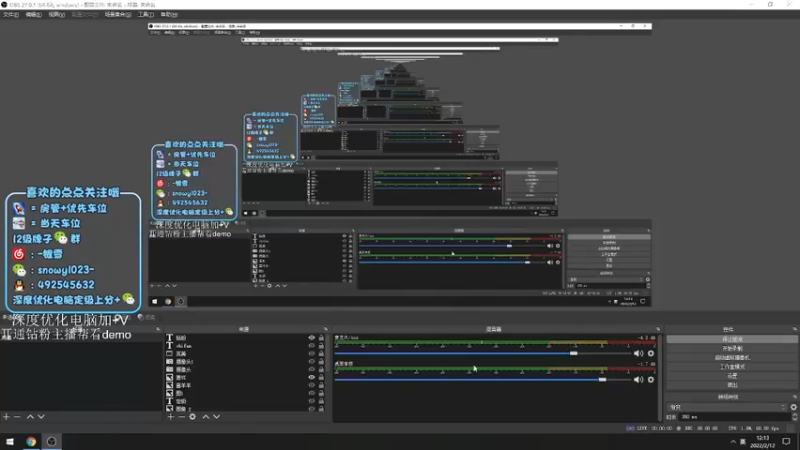This screenshot has width=800, height=450.
Task: Open Chrome from the taskbar
Action: click(31, 441)
